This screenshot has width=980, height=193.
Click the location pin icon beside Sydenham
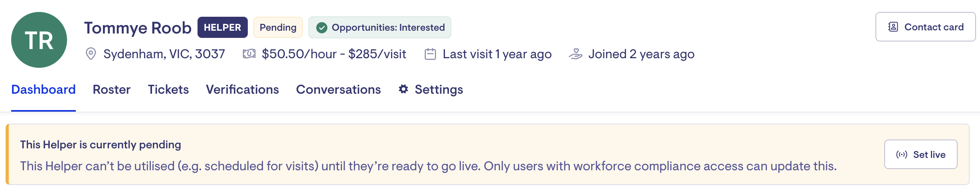[91, 54]
